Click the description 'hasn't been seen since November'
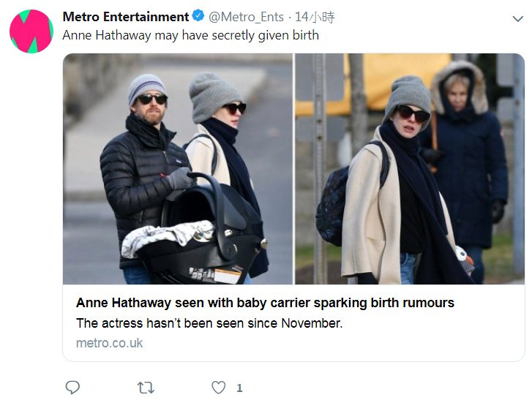Viewport: 532px width, 403px height. tap(209, 323)
